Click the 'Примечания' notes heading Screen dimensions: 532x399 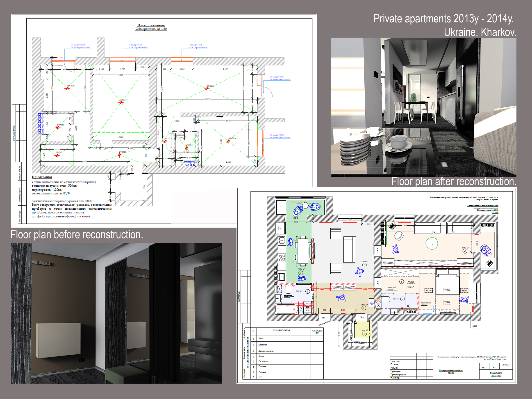tap(42, 177)
